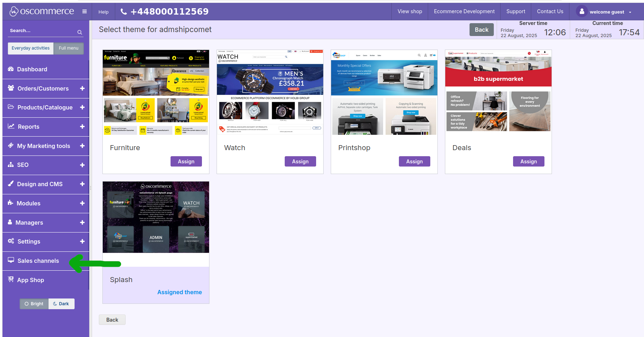Switch to Dark mode
Screen dimensions: 644x337
click(x=61, y=304)
